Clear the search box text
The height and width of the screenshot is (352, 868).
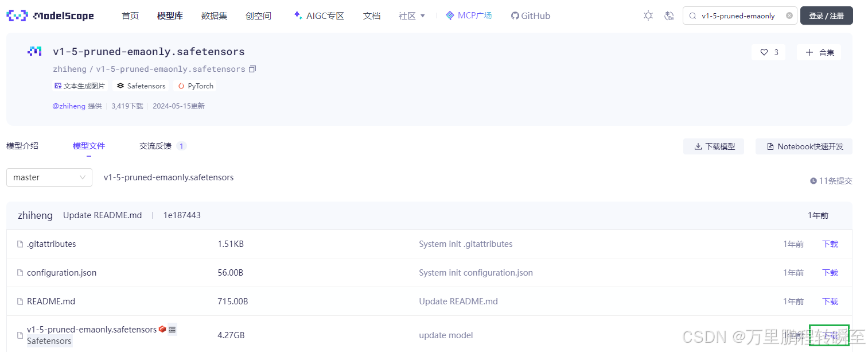[x=789, y=16]
